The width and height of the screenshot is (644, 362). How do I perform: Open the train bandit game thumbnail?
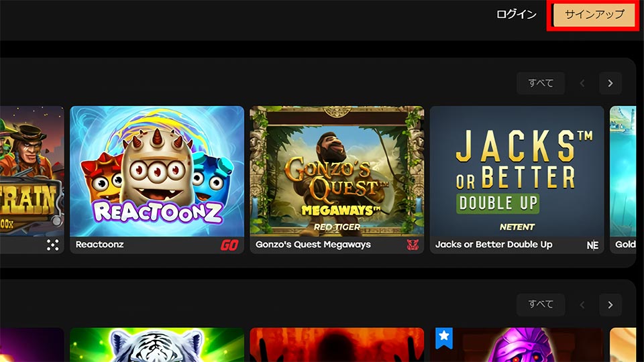[32, 171]
